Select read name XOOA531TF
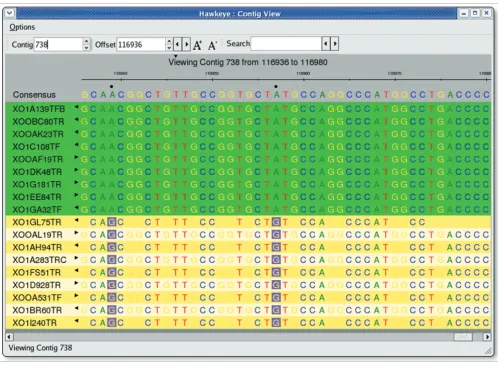The image size is (498, 365). tap(37, 297)
